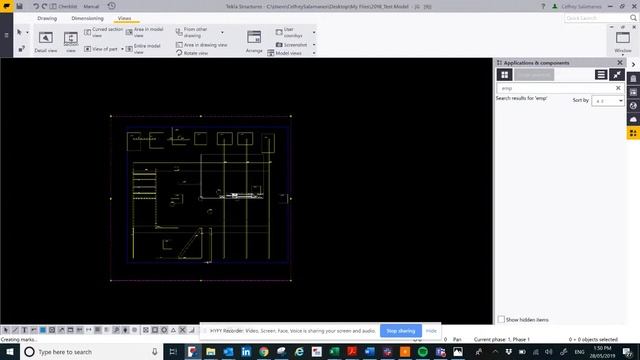Open LinkedIn app from taskbar
This screenshot has height=360, width=640.
(246, 351)
